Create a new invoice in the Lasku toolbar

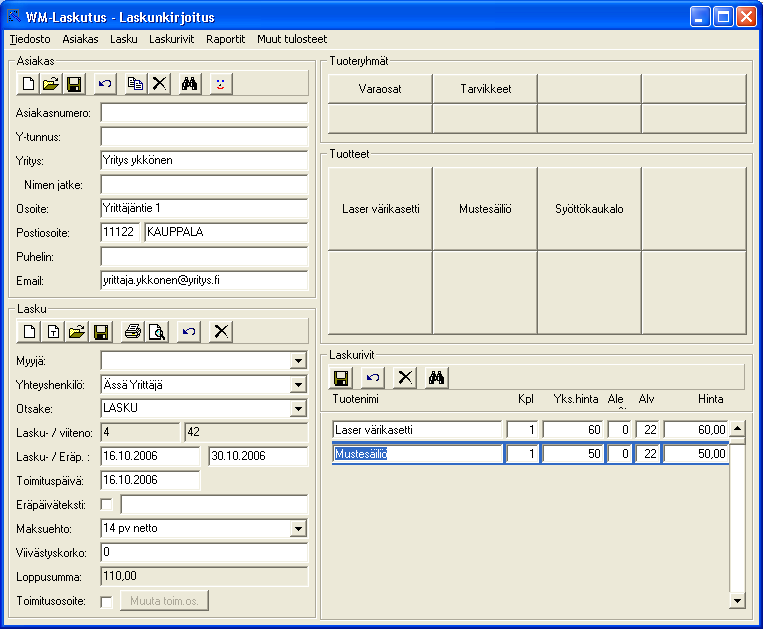pyautogui.click(x=29, y=332)
